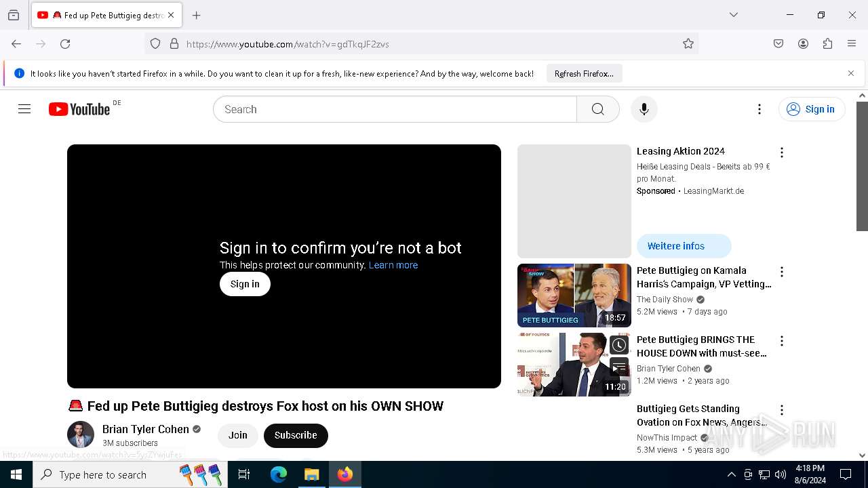
Task: Subscribe to Brian Tyler Cohen
Action: tap(296, 435)
